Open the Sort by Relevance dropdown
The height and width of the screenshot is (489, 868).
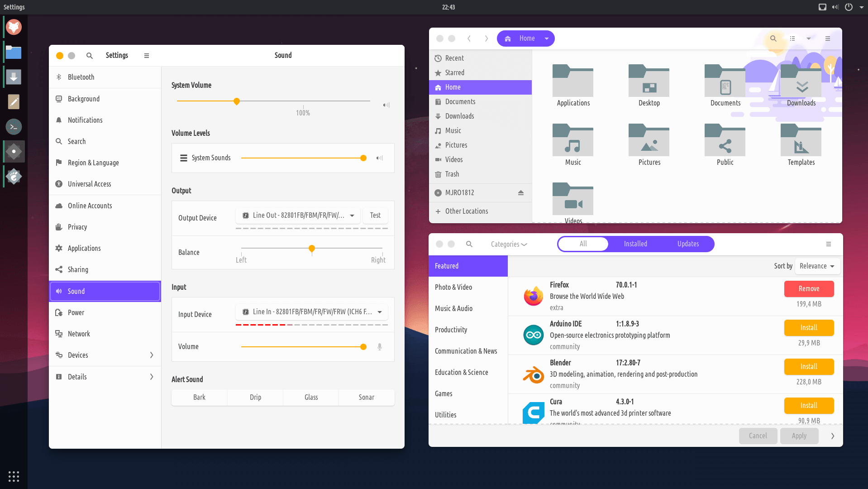[x=817, y=266]
